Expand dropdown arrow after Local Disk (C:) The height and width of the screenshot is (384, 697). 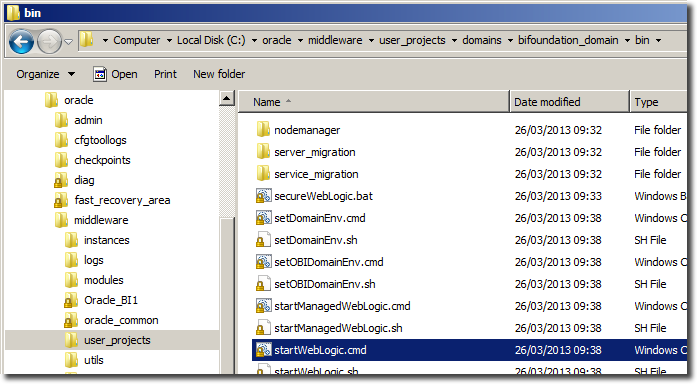click(254, 40)
